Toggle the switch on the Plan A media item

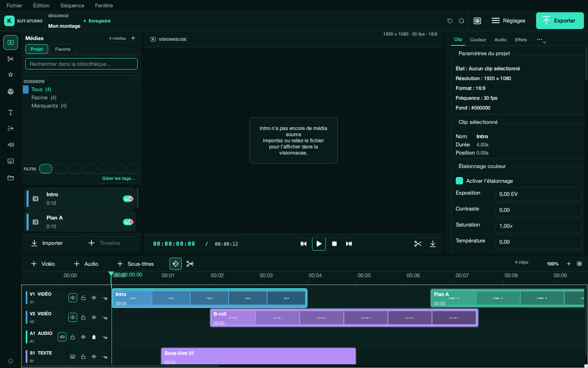click(x=128, y=222)
